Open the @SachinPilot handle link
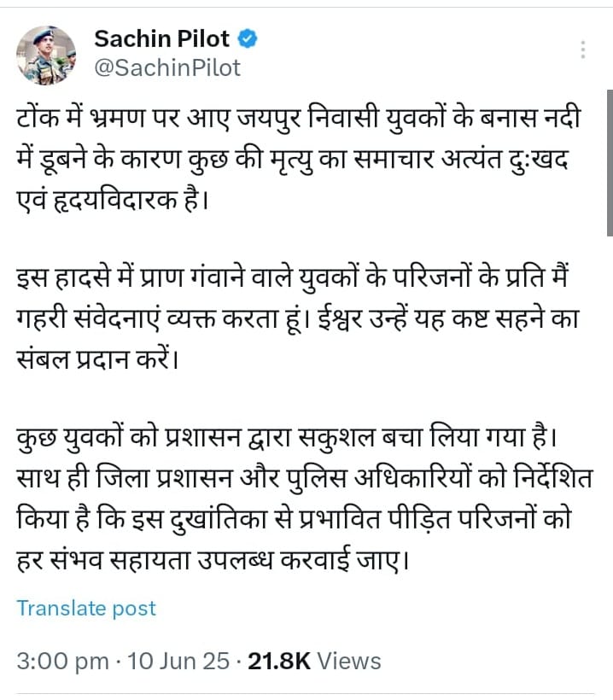 [x=166, y=67]
